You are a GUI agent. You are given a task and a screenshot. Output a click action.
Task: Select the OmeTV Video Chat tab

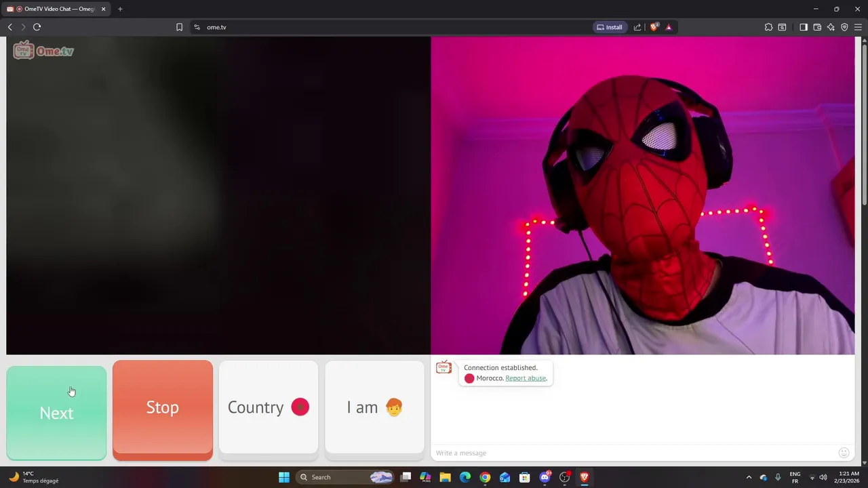coord(57,9)
